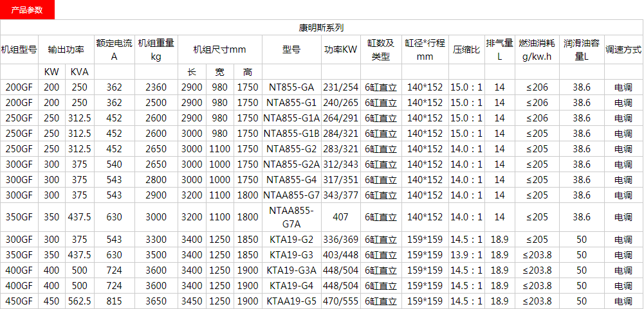Click the 型号 column header
Screen dimensions: 644x309
pos(291,50)
